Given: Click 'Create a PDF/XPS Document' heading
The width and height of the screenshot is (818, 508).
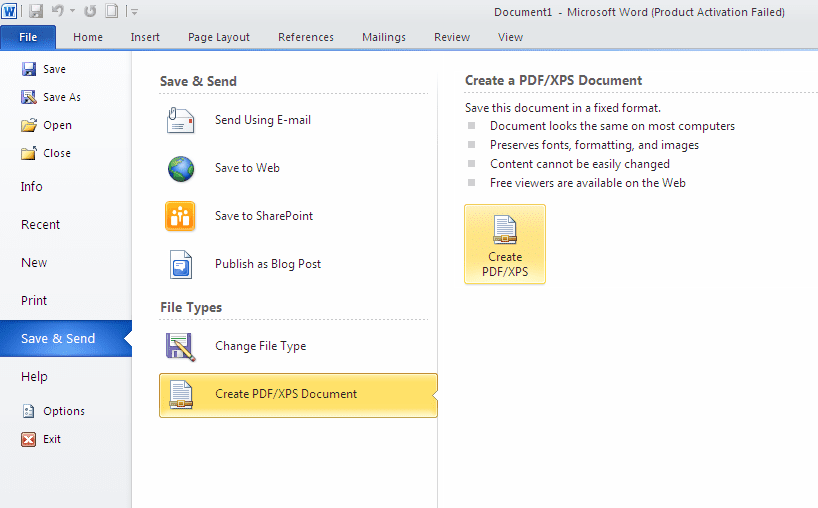Looking at the screenshot, I should (x=554, y=80).
